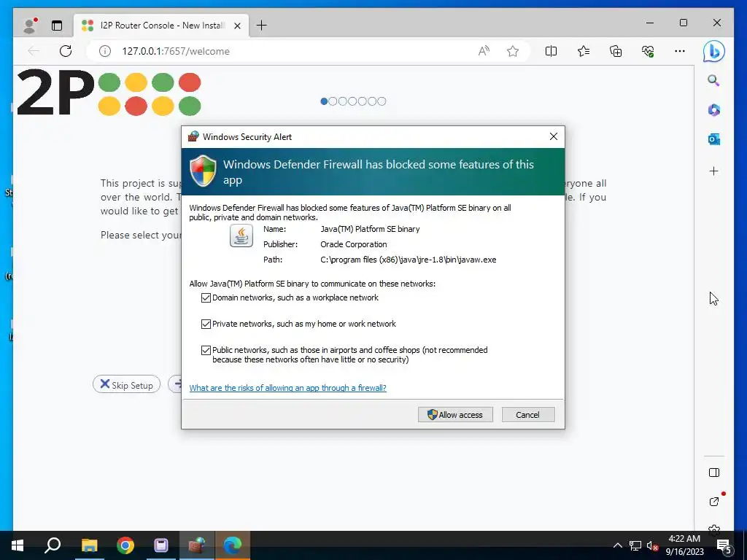Click the I2P logo

click(109, 93)
